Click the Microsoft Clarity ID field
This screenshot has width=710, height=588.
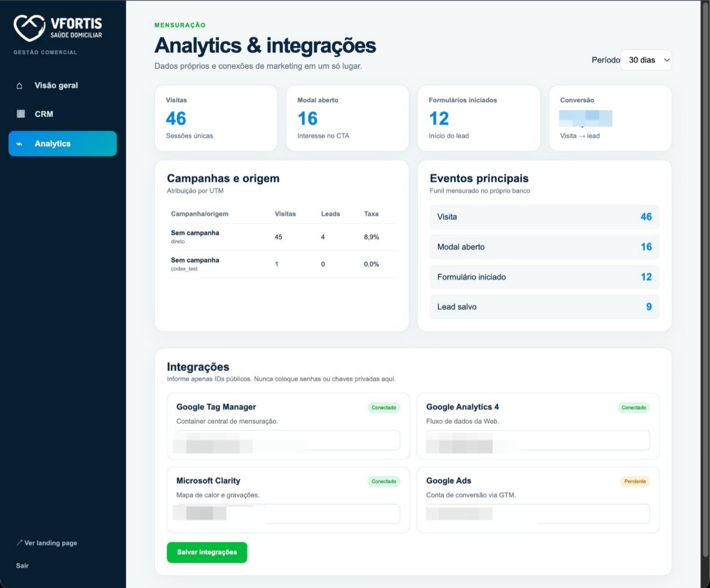pyautogui.click(x=288, y=514)
